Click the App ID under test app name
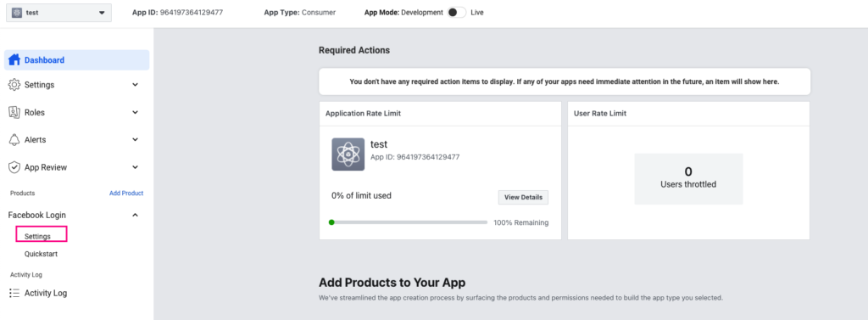Image resolution: width=868 pixels, height=320 pixels. click(415, 157)
